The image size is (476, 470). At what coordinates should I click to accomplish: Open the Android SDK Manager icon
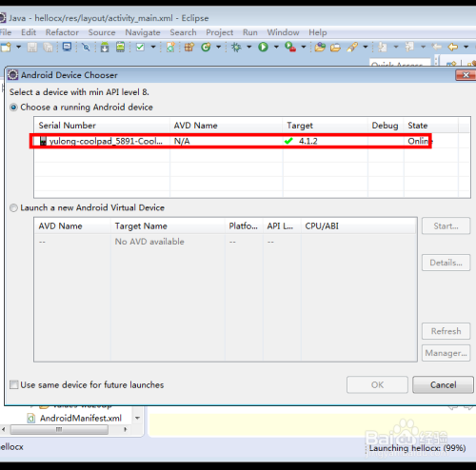coord(105,47)
